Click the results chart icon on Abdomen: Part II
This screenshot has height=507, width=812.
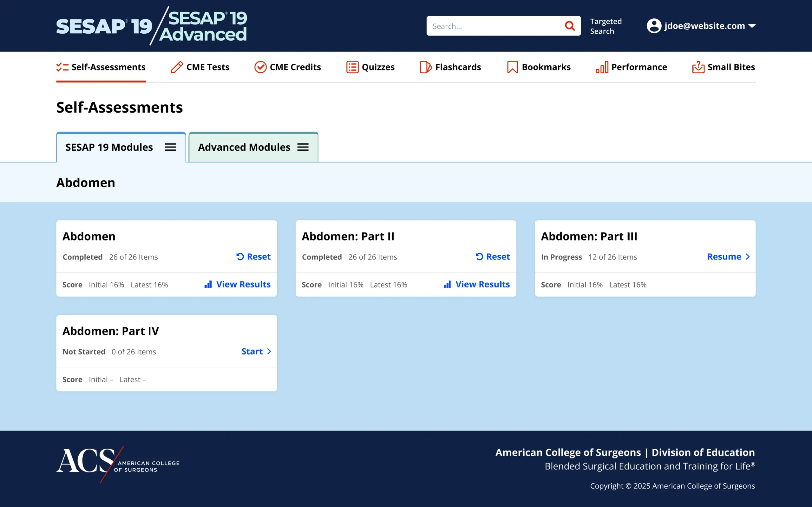(x=447, y=284)
